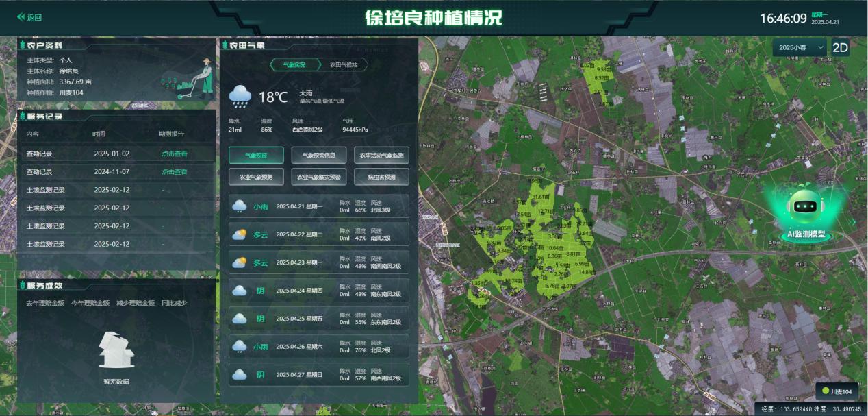Open 农业气象临灾预警 section
The image size is (868, 416).
(x=319, y=177)
